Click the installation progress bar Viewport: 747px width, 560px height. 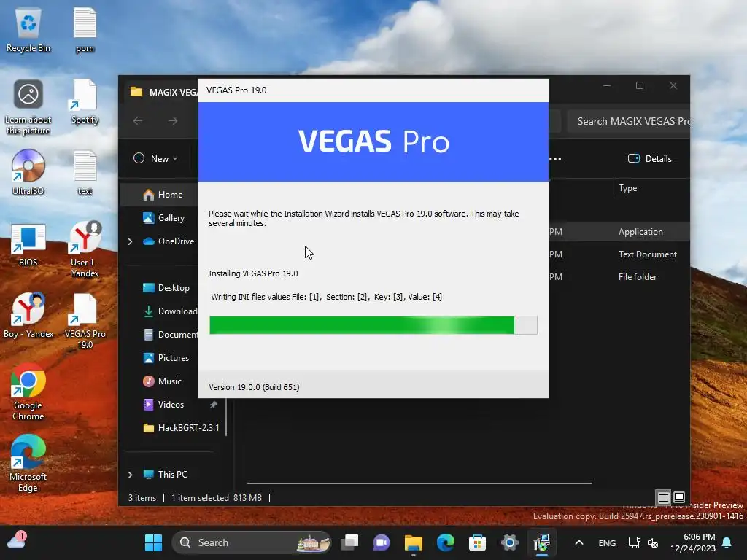(x=373, y=325)
